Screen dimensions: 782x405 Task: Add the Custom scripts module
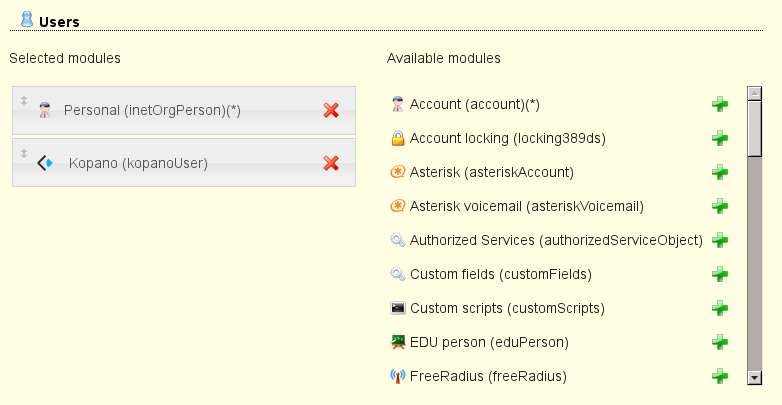click(719, 308)
